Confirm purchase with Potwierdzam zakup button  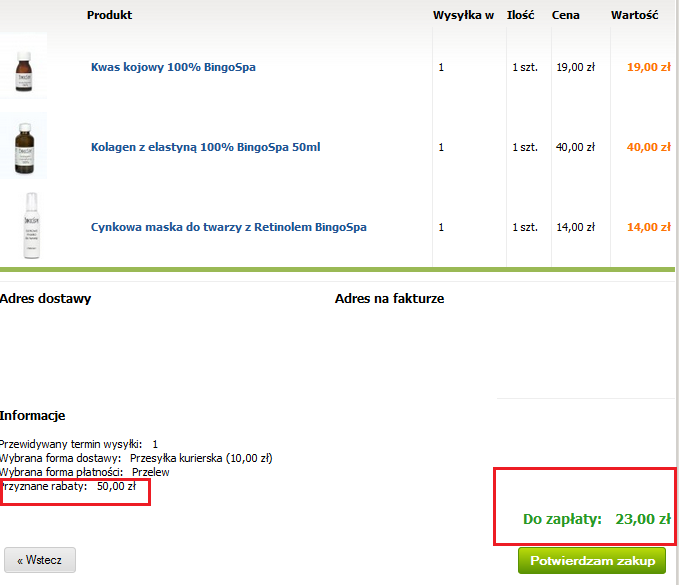592,561
